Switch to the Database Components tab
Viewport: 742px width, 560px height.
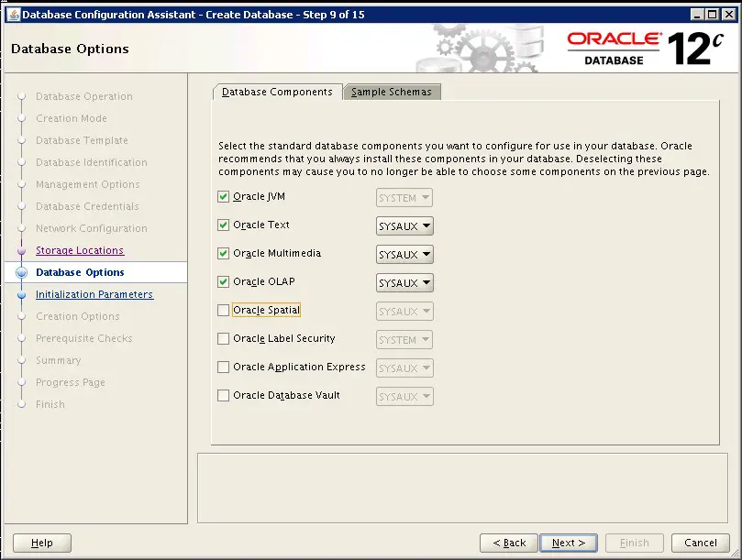click(277, 92)
